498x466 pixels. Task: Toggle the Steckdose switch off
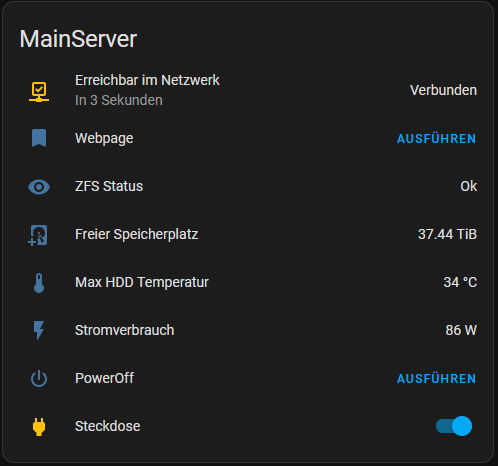(x=454, y=426)
